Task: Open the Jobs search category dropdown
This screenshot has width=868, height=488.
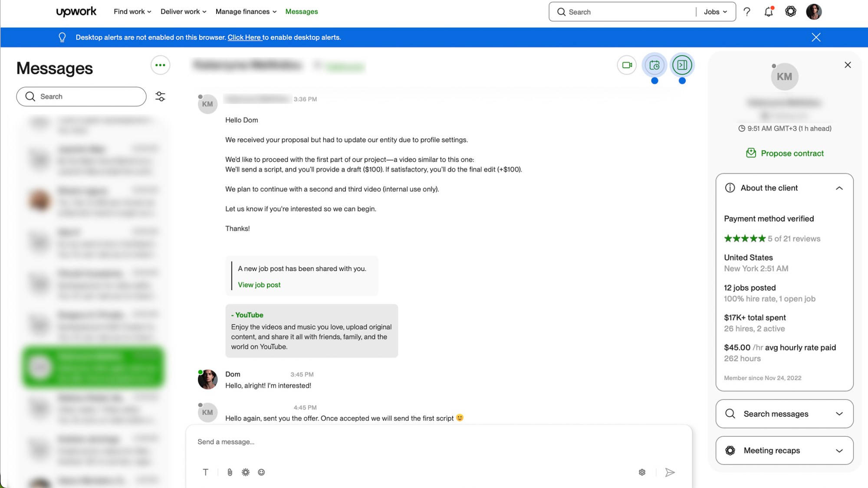Action: click(715, 12)
